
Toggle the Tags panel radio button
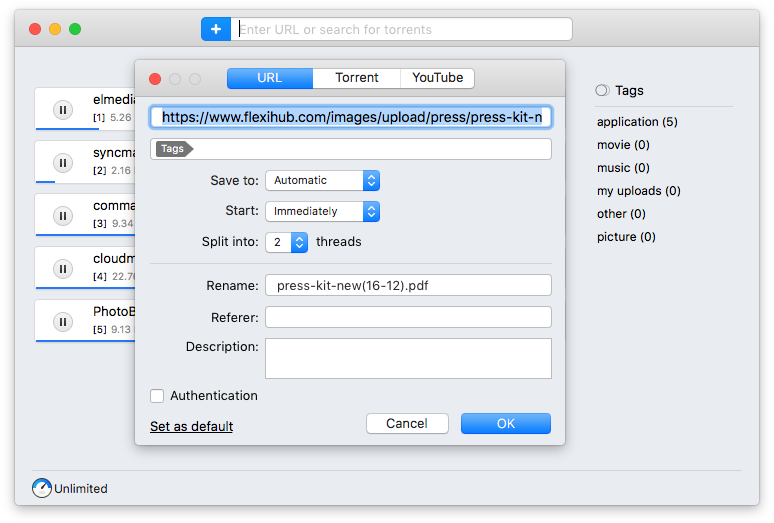pyautogui.click(x=602, y=90)
